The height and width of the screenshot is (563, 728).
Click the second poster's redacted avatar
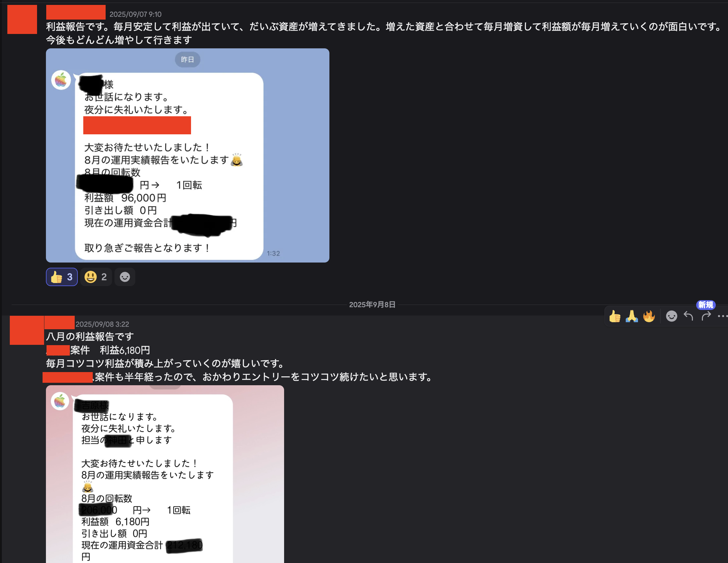(27, 330)
